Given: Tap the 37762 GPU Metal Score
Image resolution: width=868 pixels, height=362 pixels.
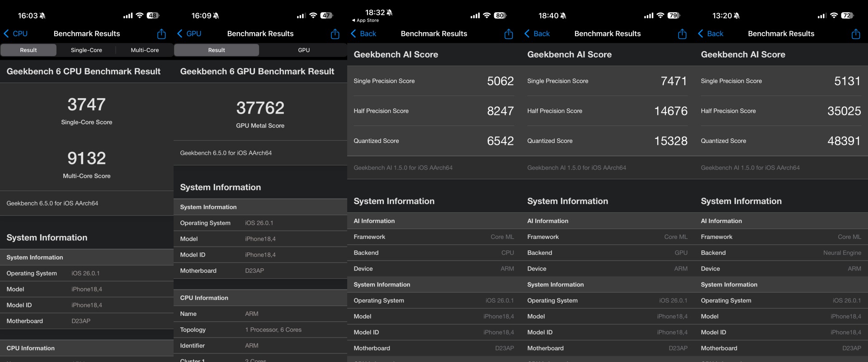Looking at the screenshot, I should [x=260, y=108].
